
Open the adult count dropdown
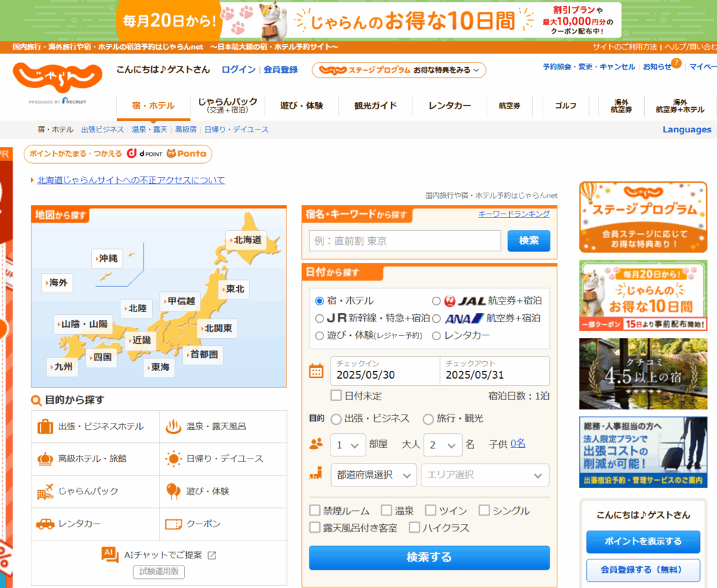[x=443, y=445]
